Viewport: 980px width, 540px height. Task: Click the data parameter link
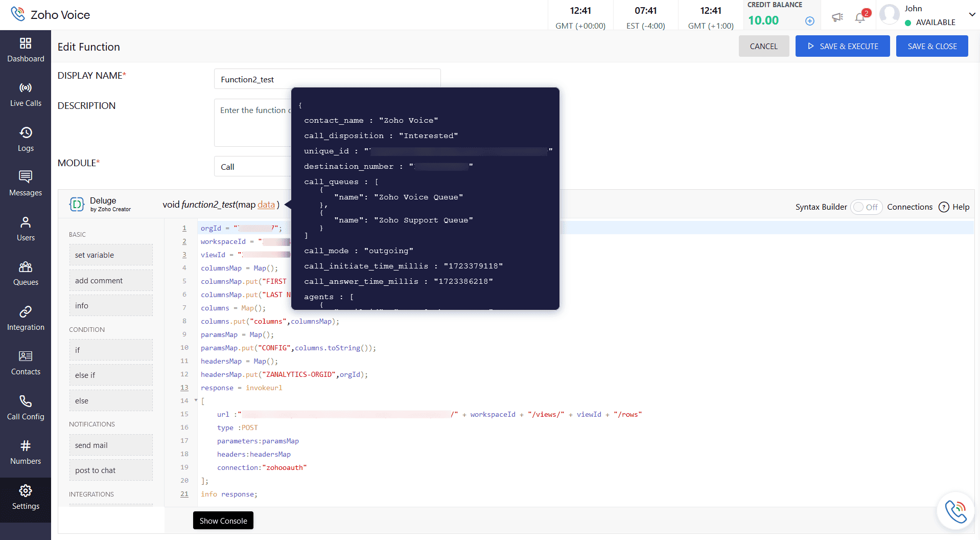(x=266, y=205)
